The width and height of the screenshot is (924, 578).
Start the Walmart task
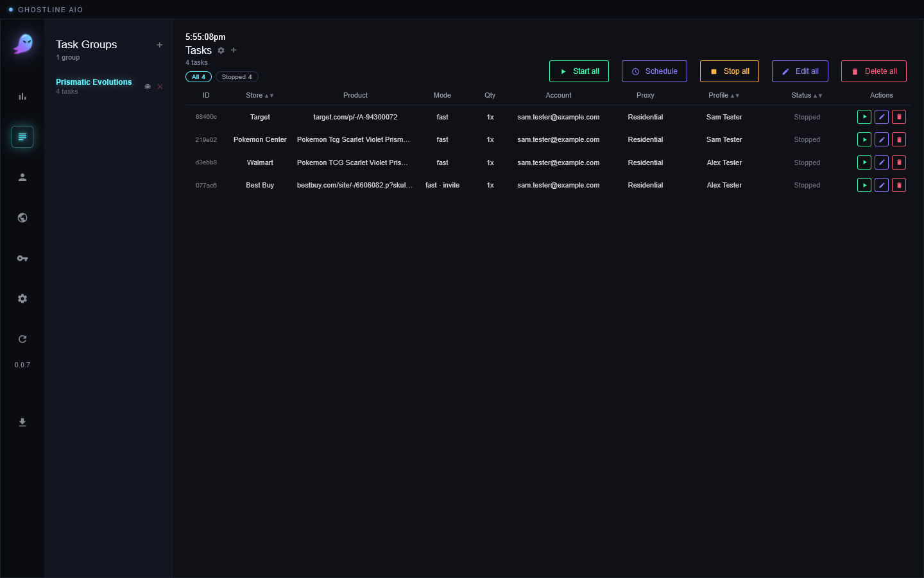[864, 162]
